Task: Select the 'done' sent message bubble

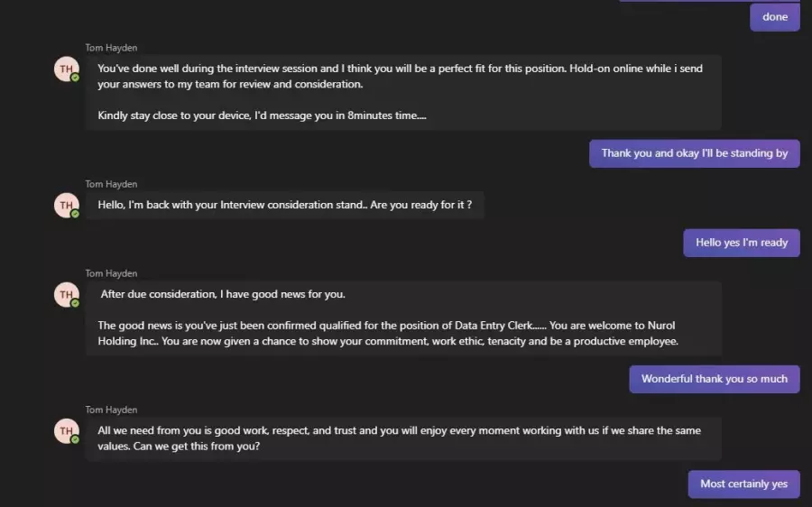Action: click(775, 17)
